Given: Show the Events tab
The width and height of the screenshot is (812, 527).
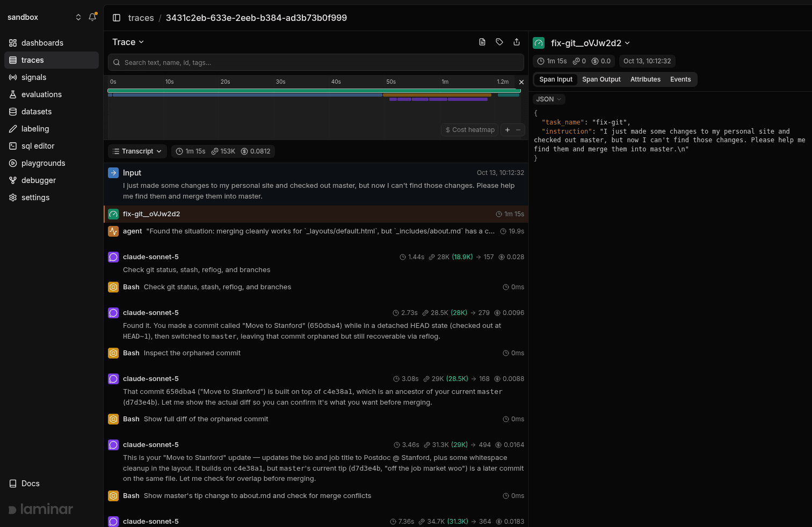Looking at the screenshot, I should click(x=680, y=79).
